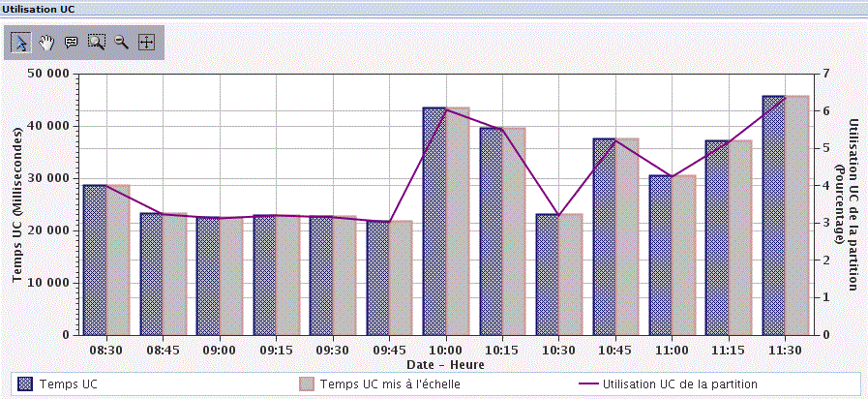Reset chart view with fit-all icon
The height and width of the screenshot is (399, 868).
pos(145,42)
